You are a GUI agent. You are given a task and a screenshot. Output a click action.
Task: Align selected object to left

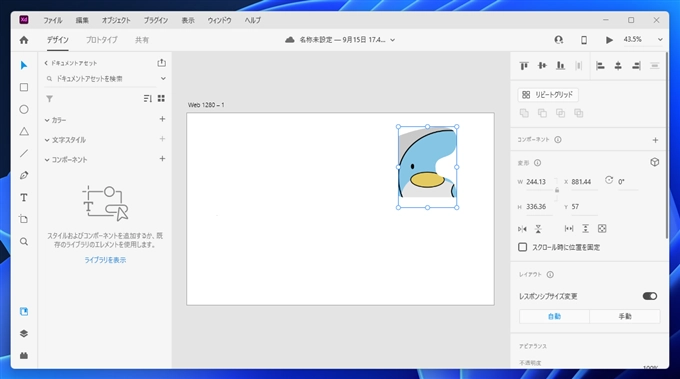pyautogui.click(x=600, y=66)
